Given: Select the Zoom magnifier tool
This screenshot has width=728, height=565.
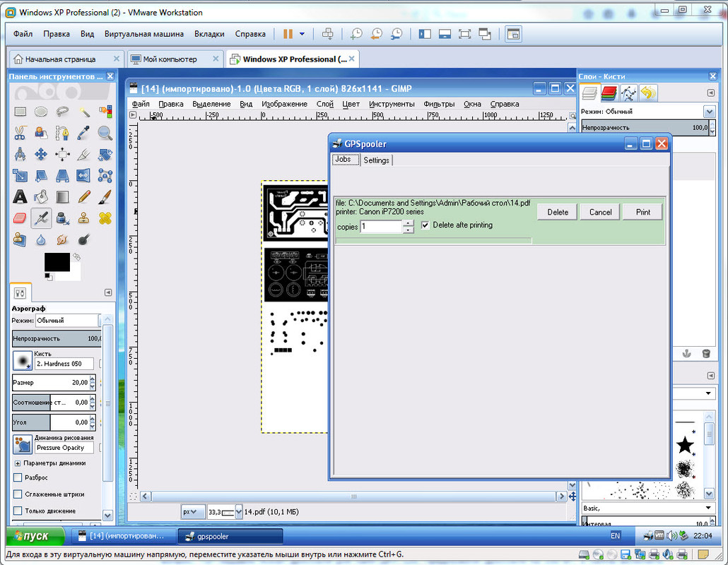Looking at the screenshot, I should coord(105,133).
